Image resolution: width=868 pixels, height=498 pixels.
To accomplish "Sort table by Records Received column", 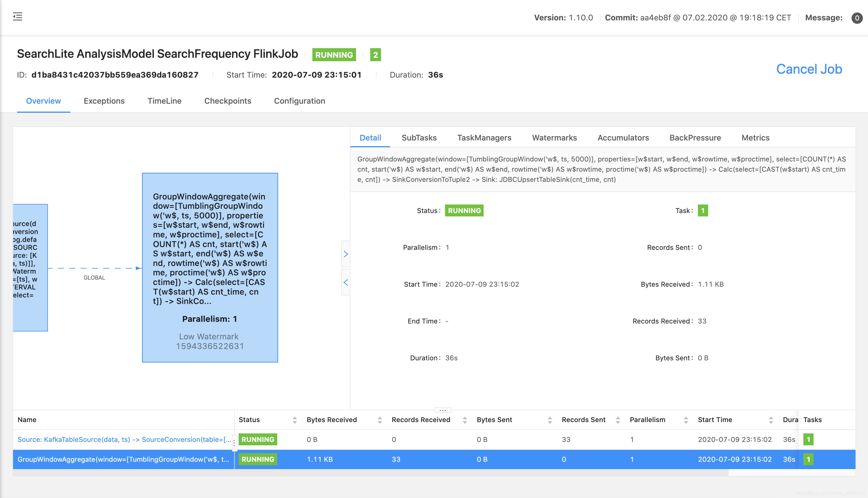I will 464,420.
